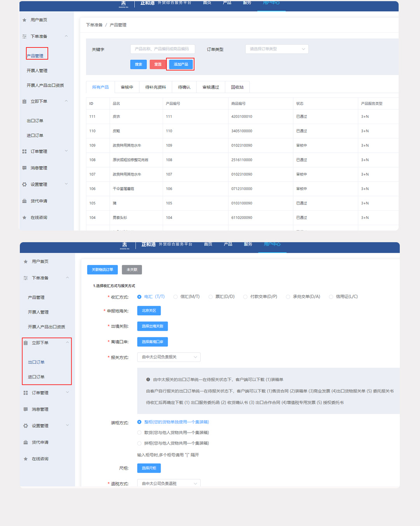
Task: Click the gear icon for 设置管理 on product list page
Action: (x=24, y=185)
